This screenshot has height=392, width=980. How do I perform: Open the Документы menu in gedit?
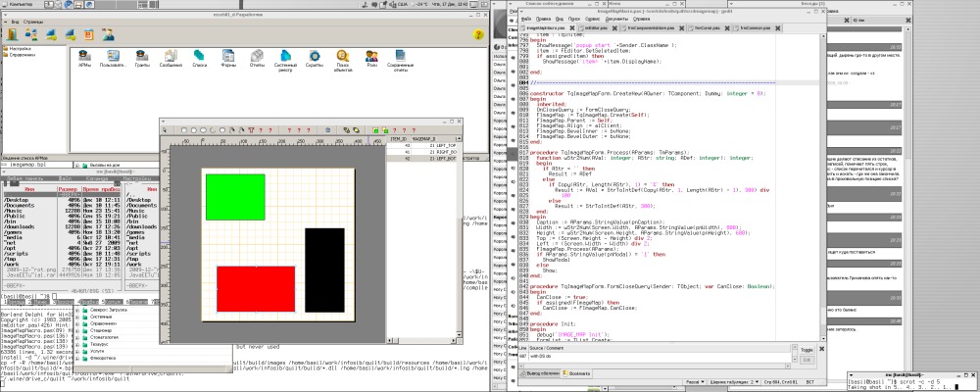pos(618,19)
